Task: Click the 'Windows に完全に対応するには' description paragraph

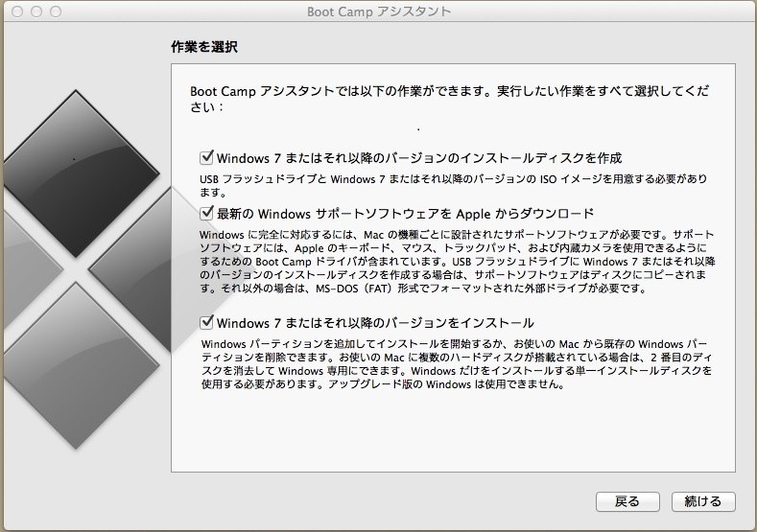Action: coord(458,262)
